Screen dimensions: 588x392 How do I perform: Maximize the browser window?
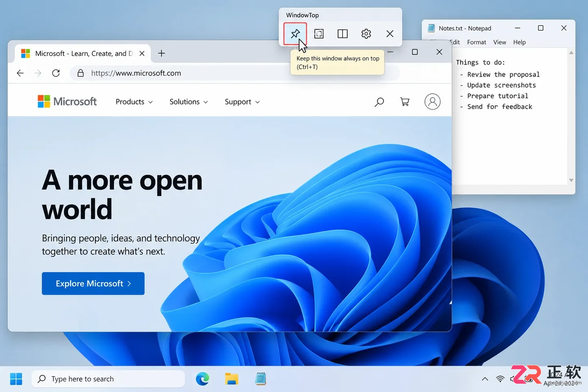tap(415, 52)
